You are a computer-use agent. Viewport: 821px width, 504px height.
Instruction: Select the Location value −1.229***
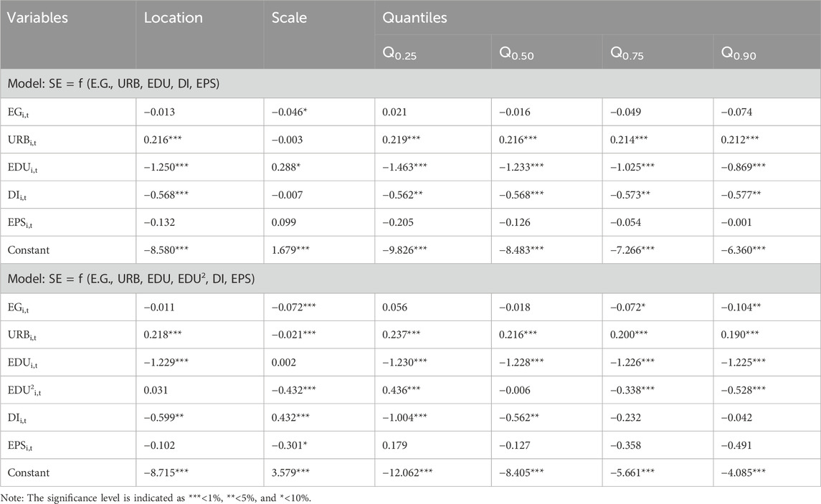pyautogui.click(x=166, y=363)
